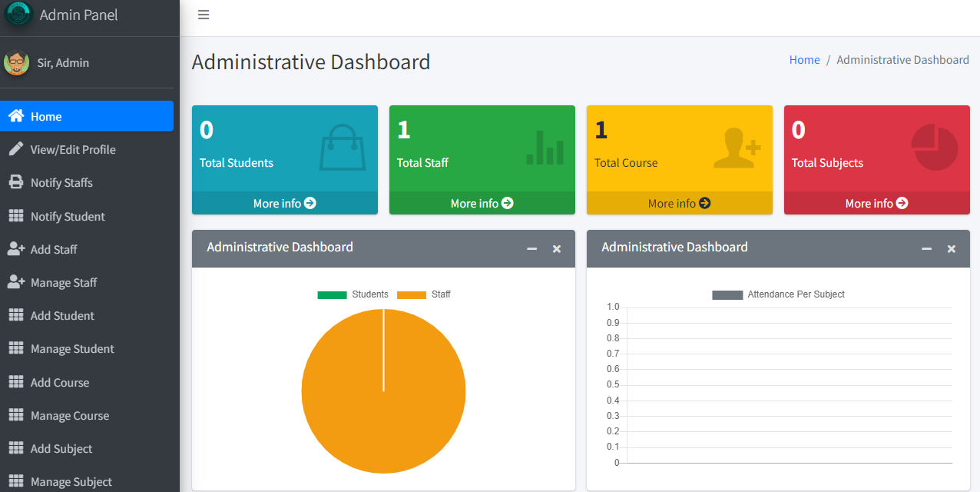Toggle the sidebar with hamburger menu icon
Image resolution: width=980 pixels, height=492 pixels.
[204, 15]
